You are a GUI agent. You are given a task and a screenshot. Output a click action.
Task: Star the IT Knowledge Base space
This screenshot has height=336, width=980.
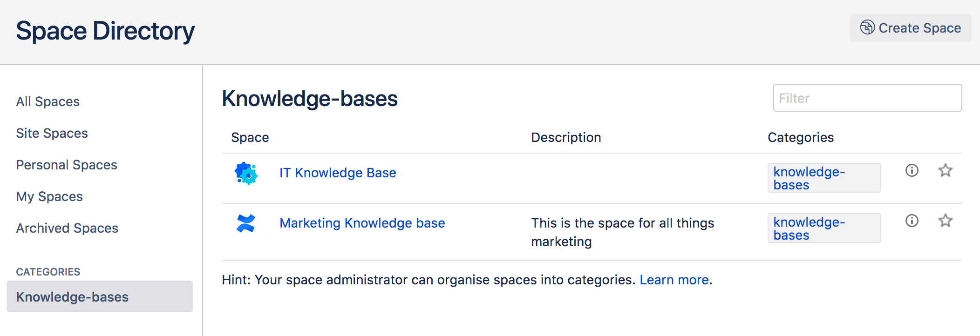pos(945,171)
